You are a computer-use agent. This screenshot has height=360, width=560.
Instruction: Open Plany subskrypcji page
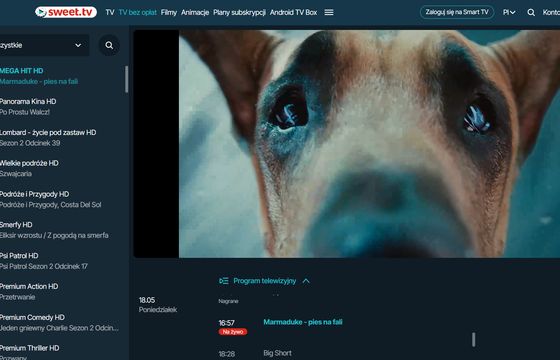[239, 12]
